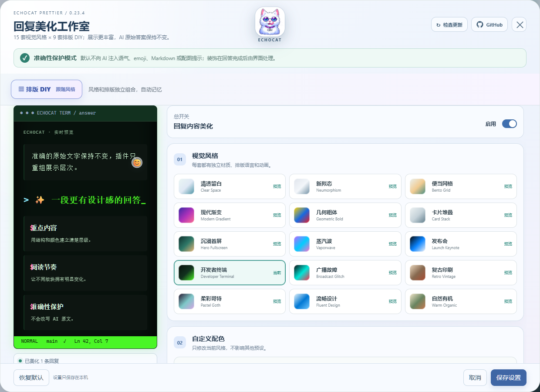The width and height of the screenshot is (540, 392).
Task: Close the beautify studio dialog
Action: pyautogui.click(x=519, y=25)
